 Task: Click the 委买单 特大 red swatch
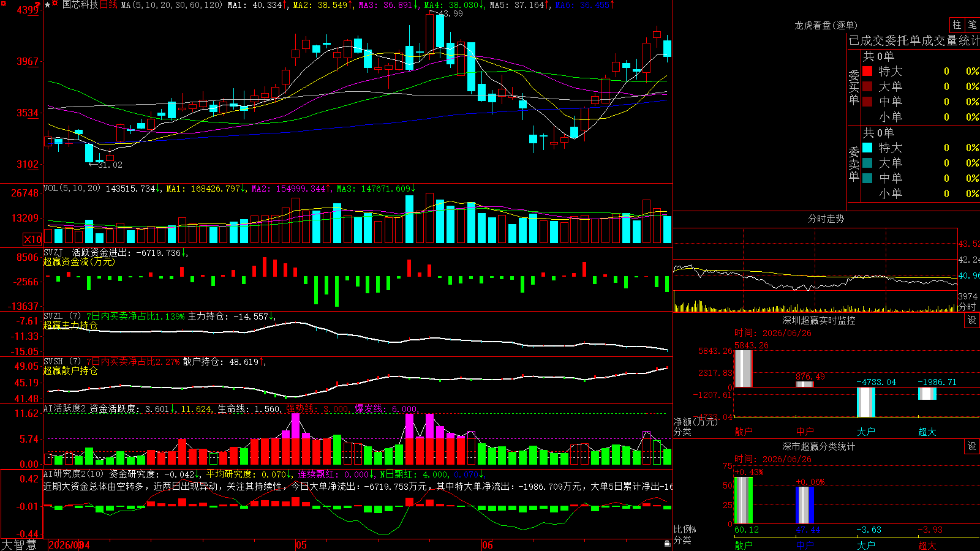point(867,71)
